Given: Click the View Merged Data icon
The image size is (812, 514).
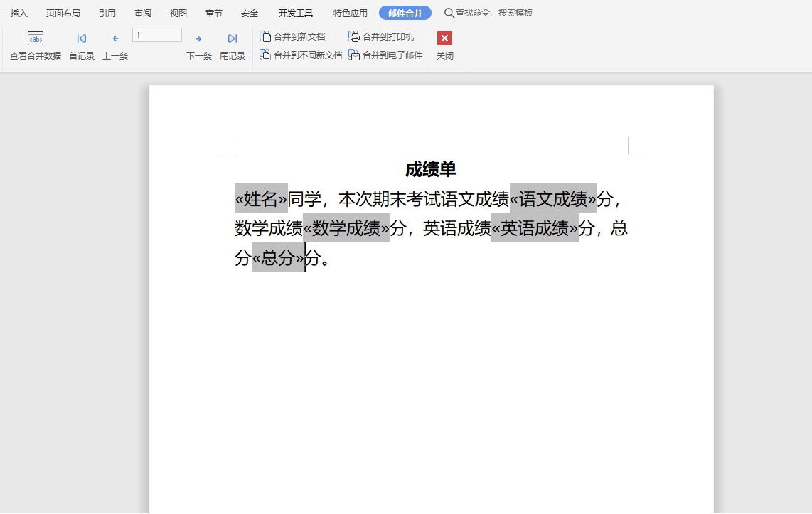Looking at the screenshot, I should [x=36, y=39].
